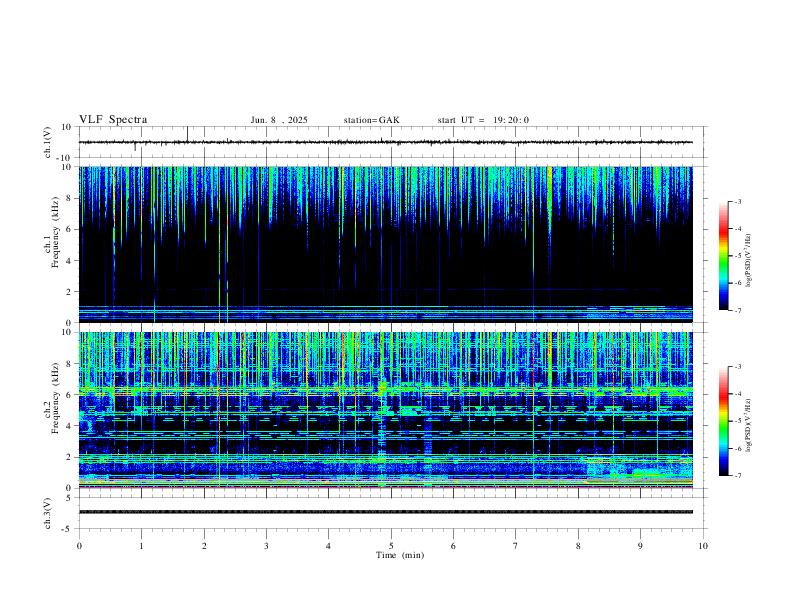Viewport: 792px width, 612px height.
Task: Click the date 'Jun. 8, 2025'
Action: pos(279,120)
